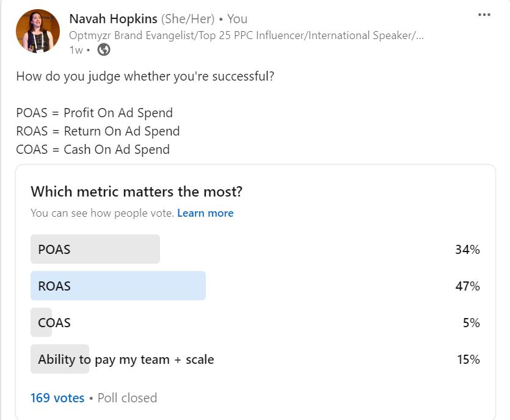Screen dimensions: 510x420
Task: Click the globe public visibility icon
Action: (104, 49)
